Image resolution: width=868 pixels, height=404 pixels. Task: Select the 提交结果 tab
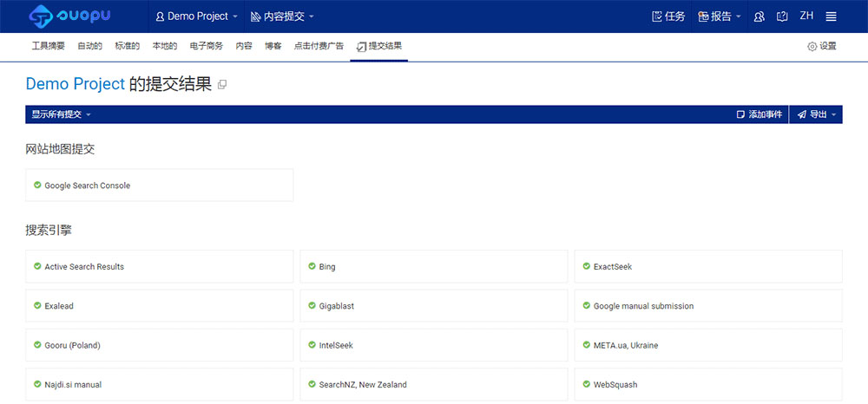[379, 47]
